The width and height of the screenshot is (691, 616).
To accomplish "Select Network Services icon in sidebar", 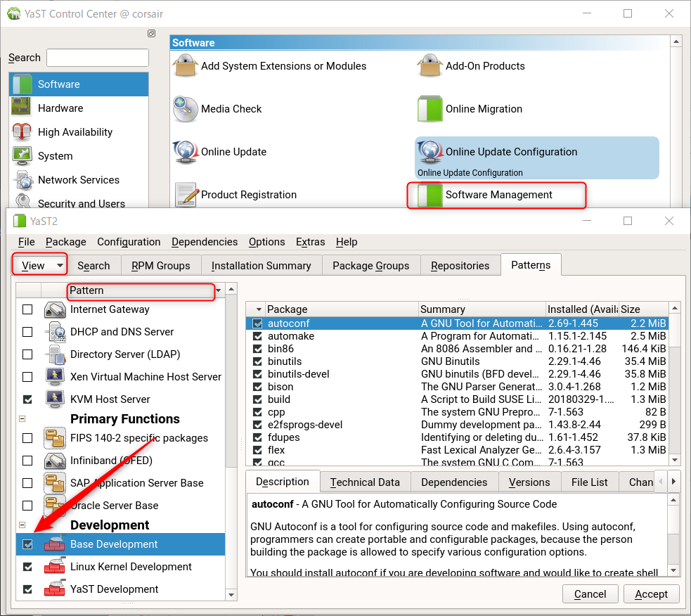I will point(24,180).
